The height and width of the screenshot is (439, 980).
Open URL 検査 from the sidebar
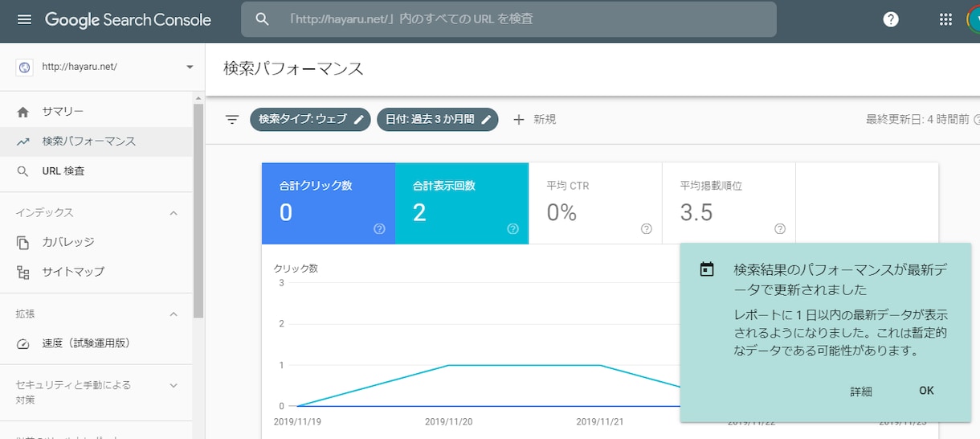pos(96,171)
